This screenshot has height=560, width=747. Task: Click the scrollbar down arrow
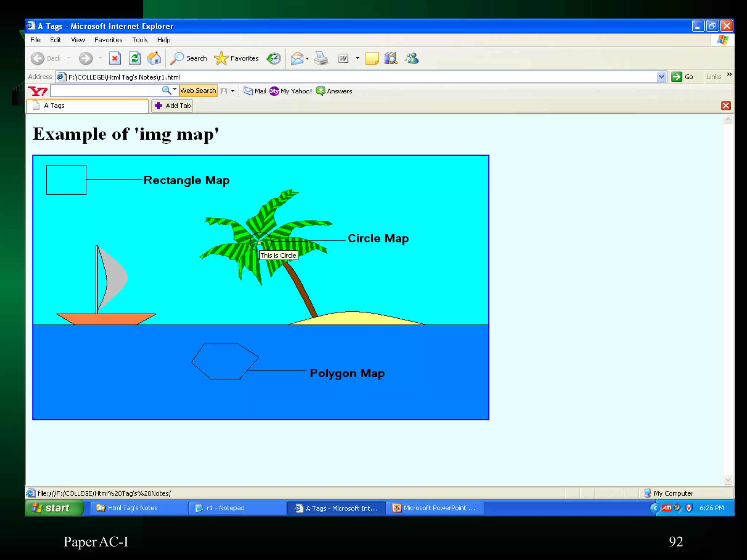click(728, 480)
